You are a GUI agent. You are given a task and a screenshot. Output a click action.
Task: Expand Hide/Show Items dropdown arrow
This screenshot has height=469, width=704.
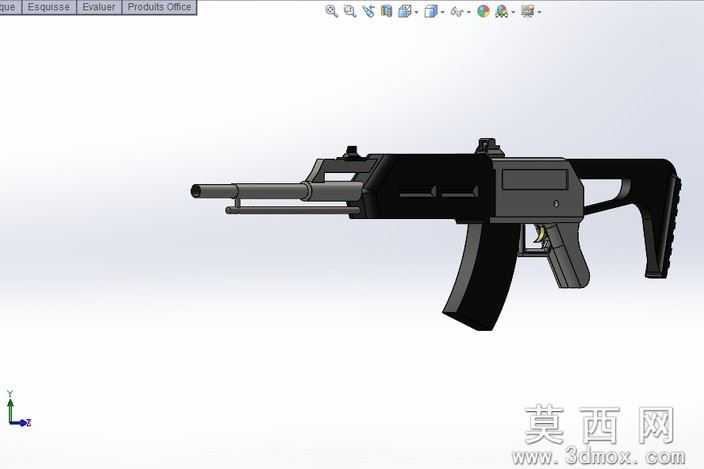(469, 12)
